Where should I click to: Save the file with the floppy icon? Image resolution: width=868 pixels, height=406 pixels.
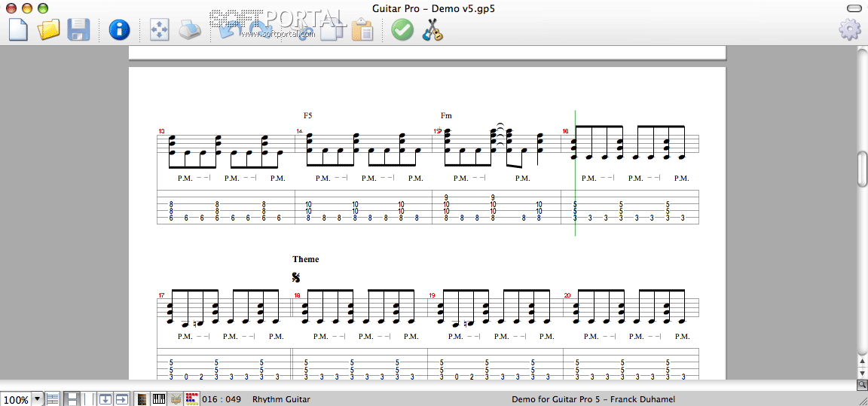click(78, 29)
